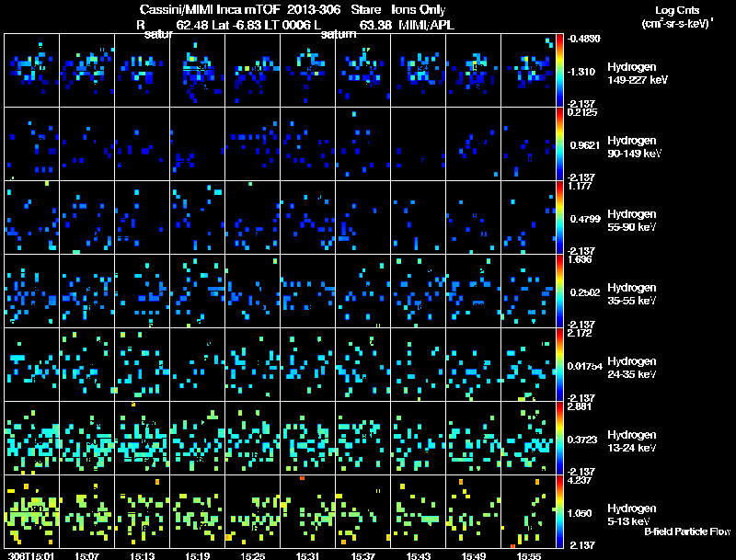The width and height of the screenshot is (736, 560).
Task: Click the 'Hydrogen 24-35 keV' row label
Action: (x=632, y=368)
